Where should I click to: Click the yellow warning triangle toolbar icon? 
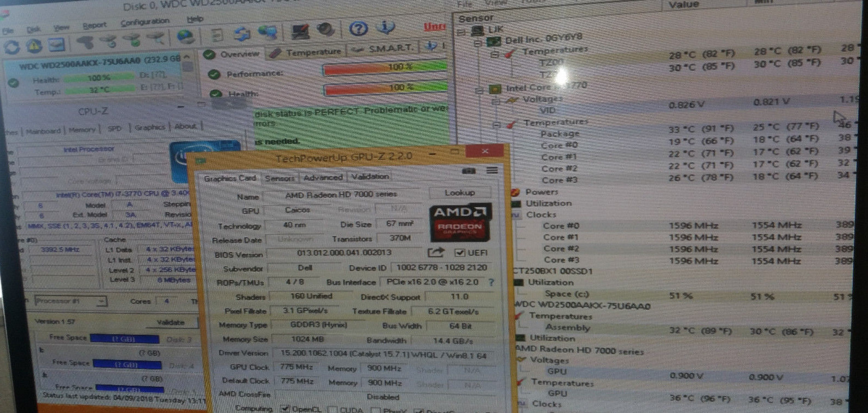click(x=34, y=46)
